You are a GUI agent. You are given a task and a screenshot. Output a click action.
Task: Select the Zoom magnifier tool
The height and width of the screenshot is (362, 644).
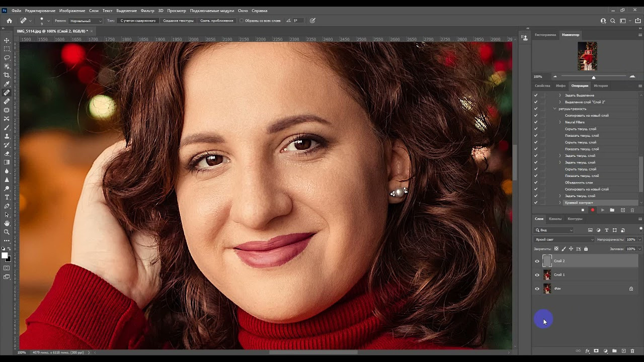click(7, 232)
